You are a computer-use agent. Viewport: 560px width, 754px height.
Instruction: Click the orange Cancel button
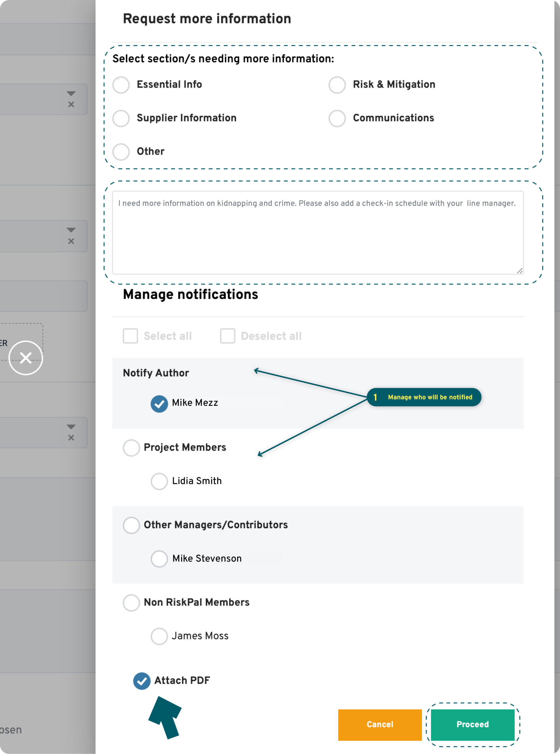point(380,725)
